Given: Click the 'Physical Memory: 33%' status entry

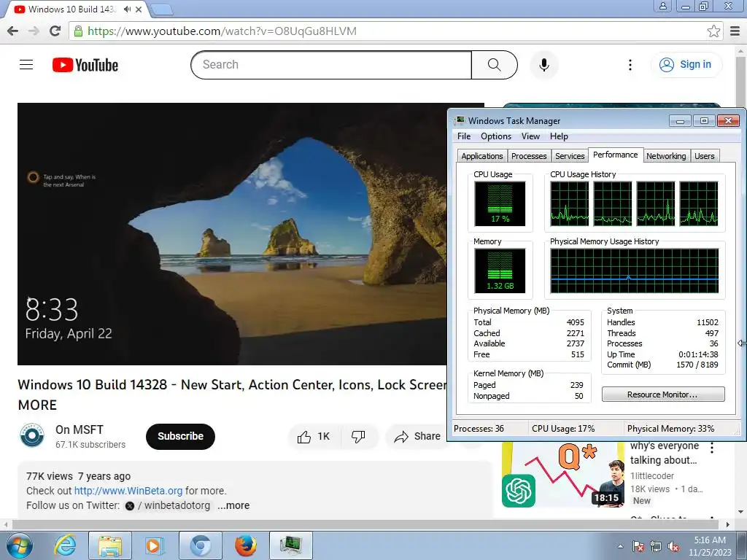Looking at the screenshot, I should [670, 429].
